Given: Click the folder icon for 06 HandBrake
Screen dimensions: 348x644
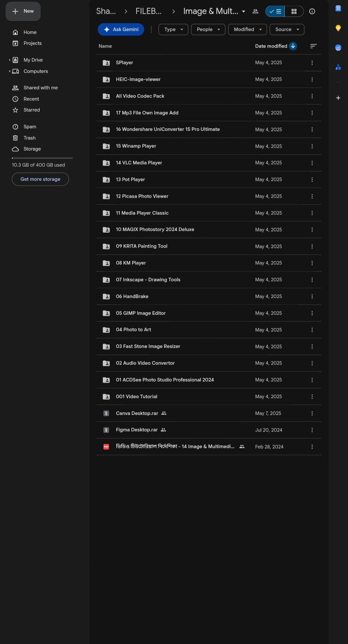Looking at the screenshot, I should point(106,297).
